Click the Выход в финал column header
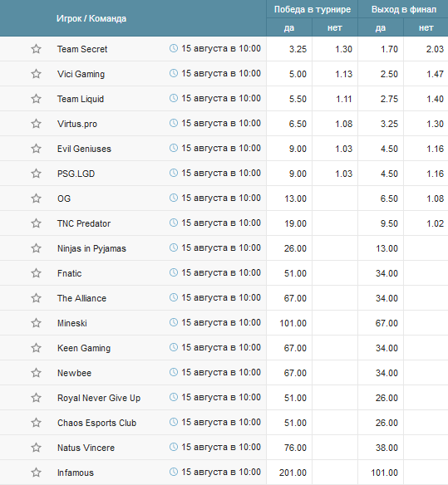This screenshot has height=485, width=448. (403, 9)
